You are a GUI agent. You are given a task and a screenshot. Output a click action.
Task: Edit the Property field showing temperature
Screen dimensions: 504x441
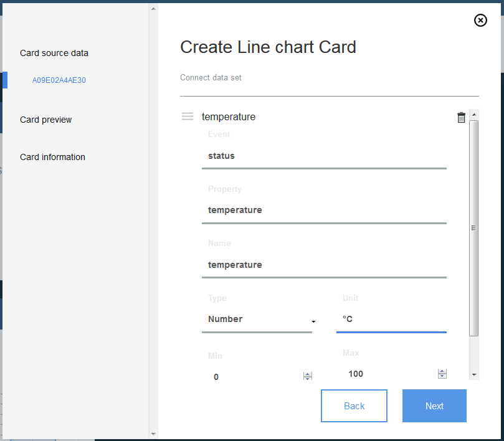(x=324, y=210)
